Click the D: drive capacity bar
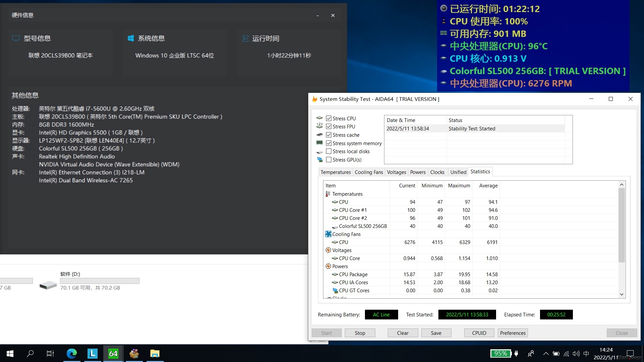 point(100,281)
